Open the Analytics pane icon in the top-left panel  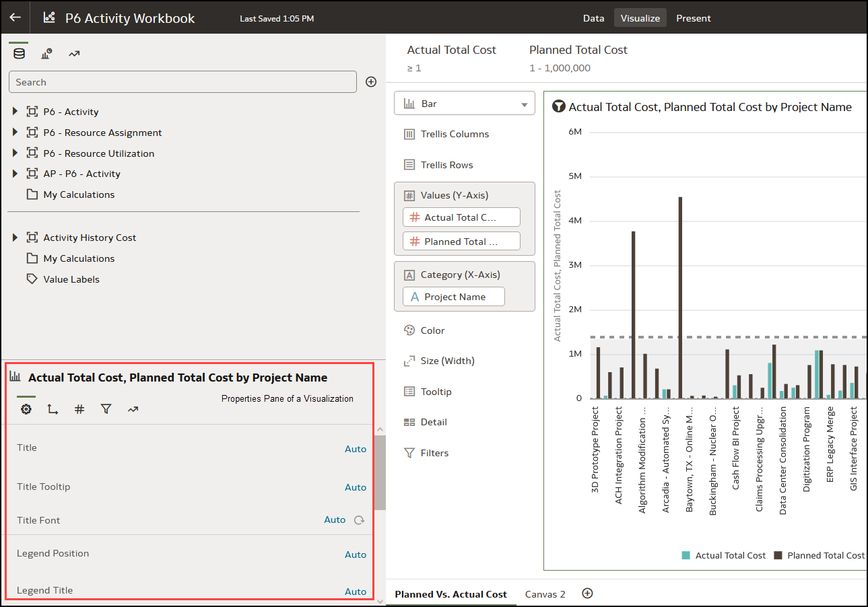point(74,54)
